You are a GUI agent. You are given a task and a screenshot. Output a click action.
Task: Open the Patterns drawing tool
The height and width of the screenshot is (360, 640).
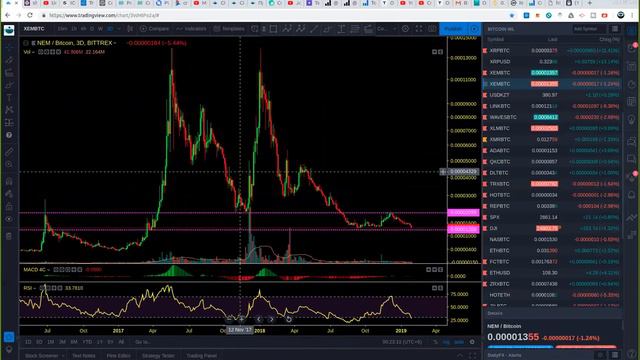pyautogui.click(x=9, y=110)
